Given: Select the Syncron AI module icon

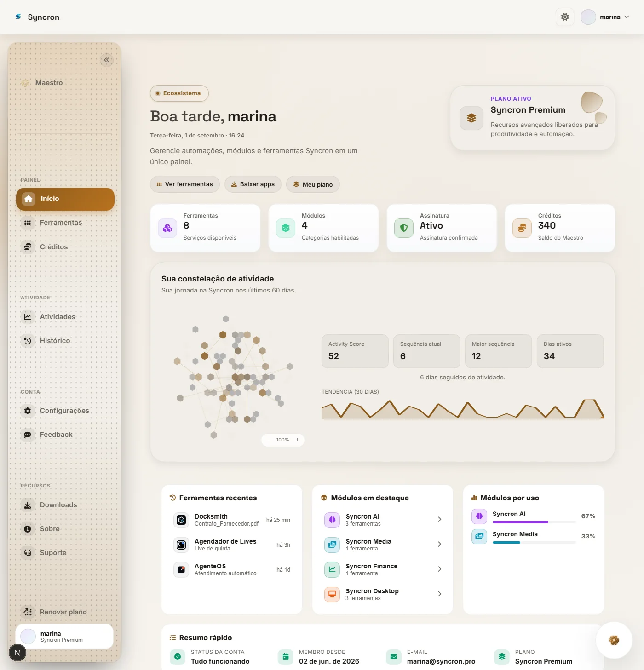Looking at the screenshot, I should (332, 520).
